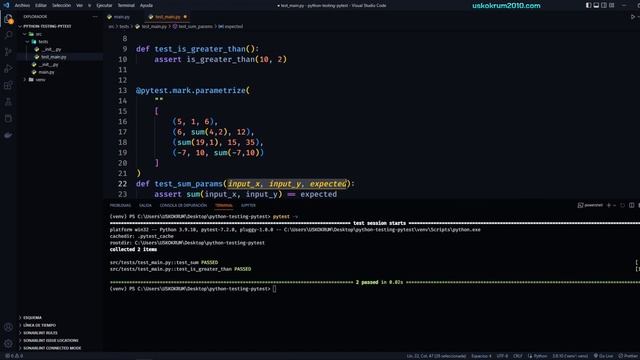Click the test_sum_params function name on line 22

point(188,184)
